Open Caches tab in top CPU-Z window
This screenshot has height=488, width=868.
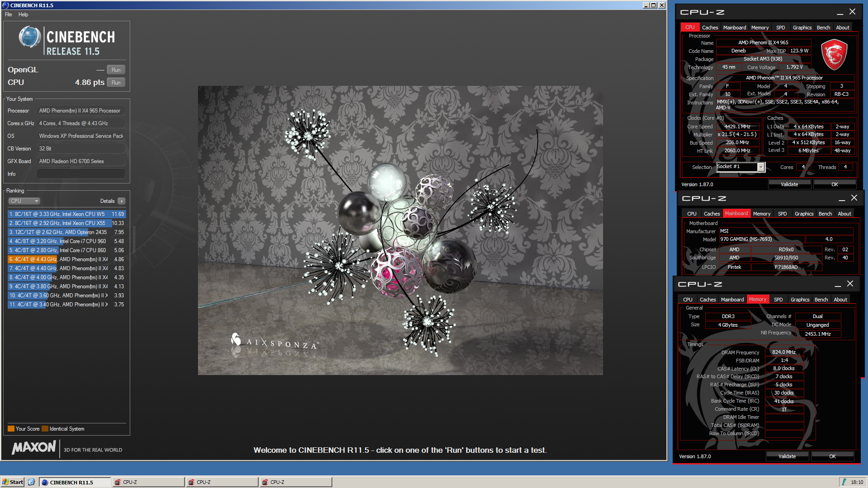point(710,28)
